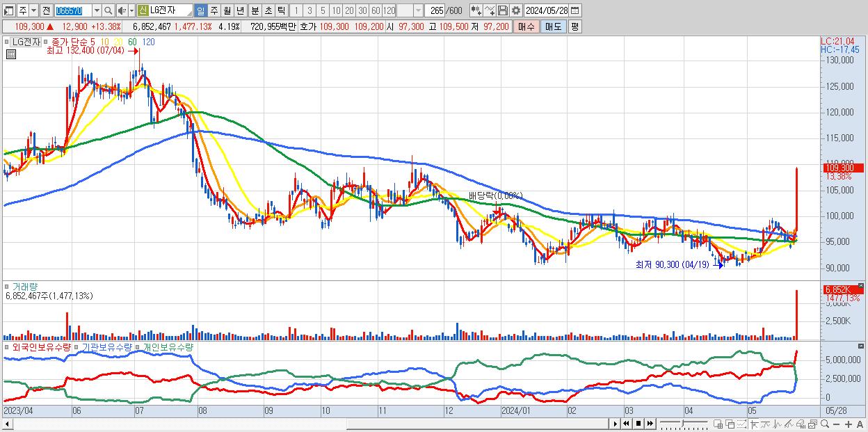Expand the 거래량 volume panel arrow
868x432 pixels.
click(8, 286)
